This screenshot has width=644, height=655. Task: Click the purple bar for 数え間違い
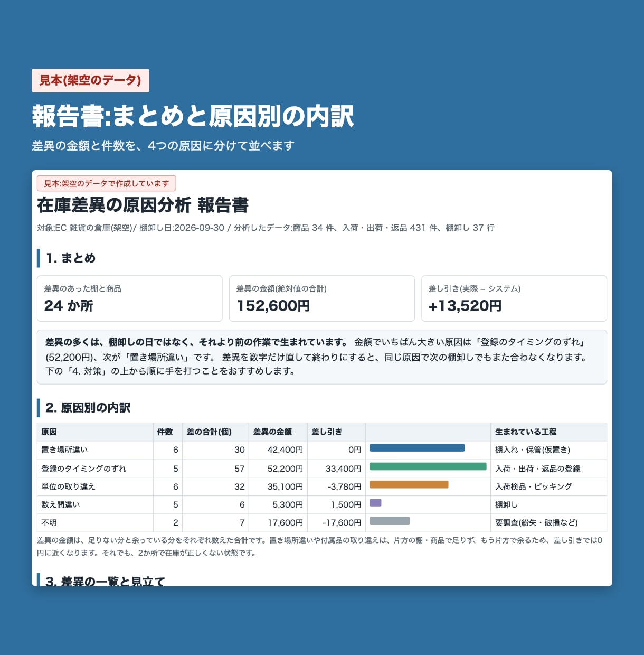(375, 502)
